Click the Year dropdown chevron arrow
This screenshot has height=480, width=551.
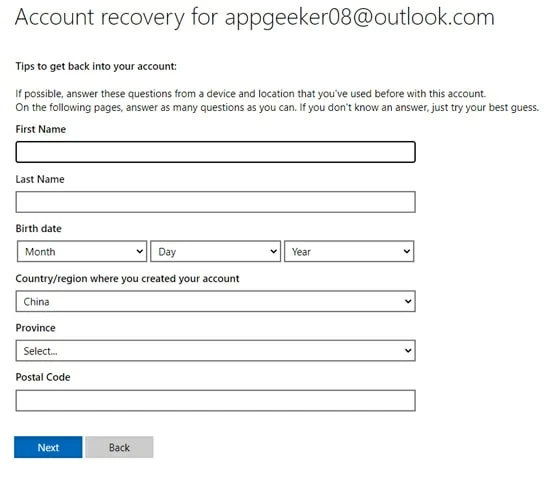point(407,252)
